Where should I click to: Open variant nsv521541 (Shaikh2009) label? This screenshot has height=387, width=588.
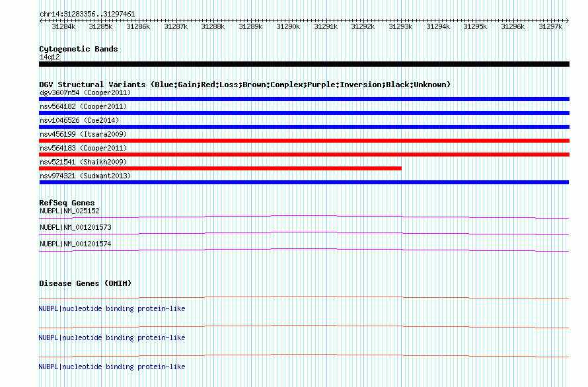click(x=83, y=162)
